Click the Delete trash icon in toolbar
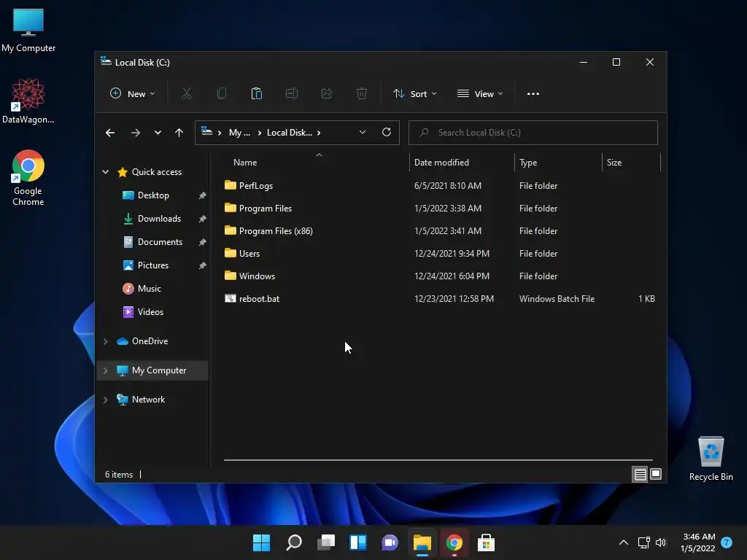747x560 pixels. [362, 94]
